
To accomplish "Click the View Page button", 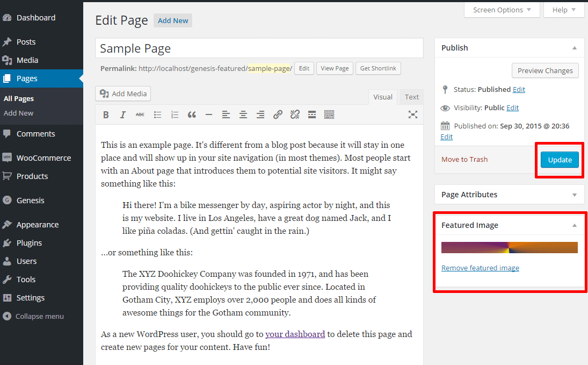I will [335, 68].
